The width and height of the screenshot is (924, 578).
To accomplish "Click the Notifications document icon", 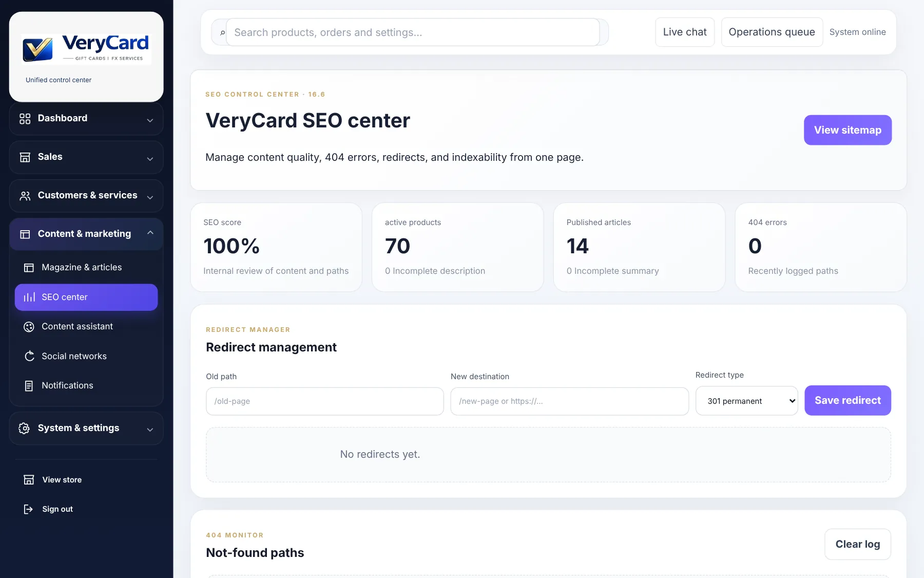I will click(x=29, y=386).
